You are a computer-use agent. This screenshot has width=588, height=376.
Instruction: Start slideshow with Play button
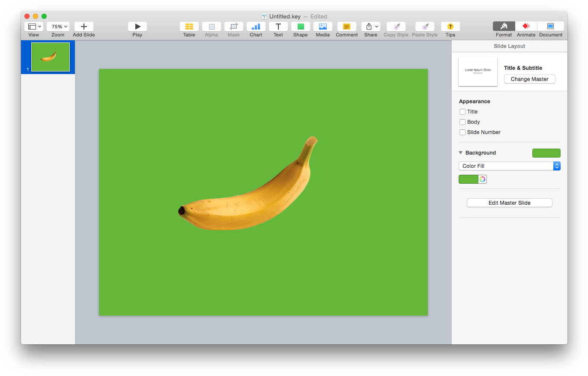pyautogui.click(x=137, y=27)
